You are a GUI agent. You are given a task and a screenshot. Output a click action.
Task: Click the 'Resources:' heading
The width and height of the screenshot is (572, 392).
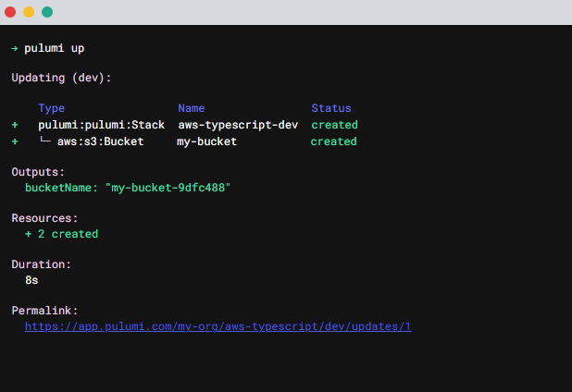coord(44,218)
